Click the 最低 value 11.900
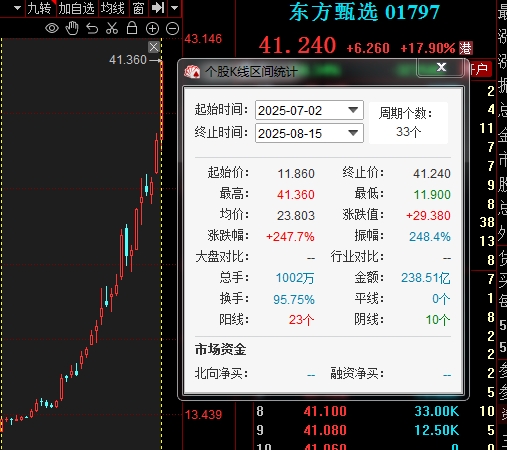The height and width of the screenshot is (450, 507). pos(432,195)
